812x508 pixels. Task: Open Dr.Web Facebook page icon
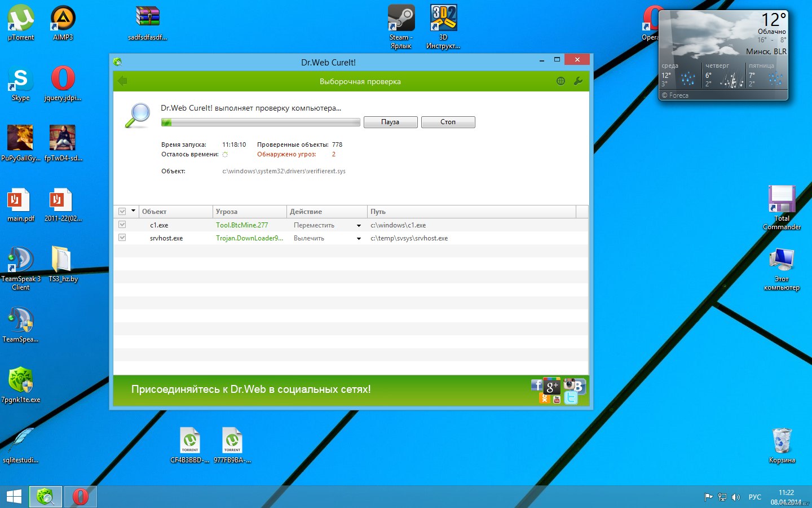tap(536, 386)
